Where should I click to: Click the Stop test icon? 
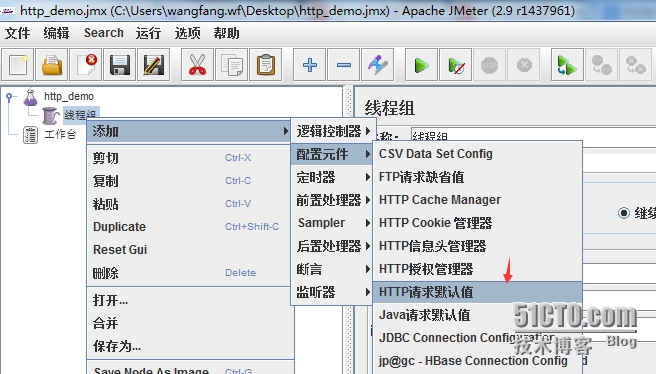point(489,65)
